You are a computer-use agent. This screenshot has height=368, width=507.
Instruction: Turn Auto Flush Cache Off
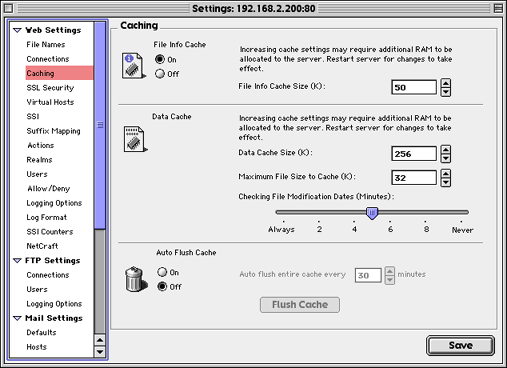162,286
